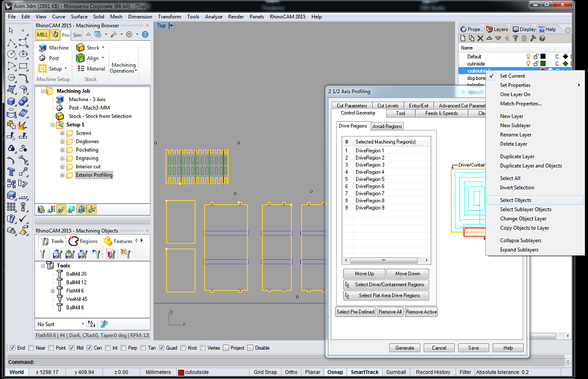
Task: Click the Remove All button
Action: point(390,312)
